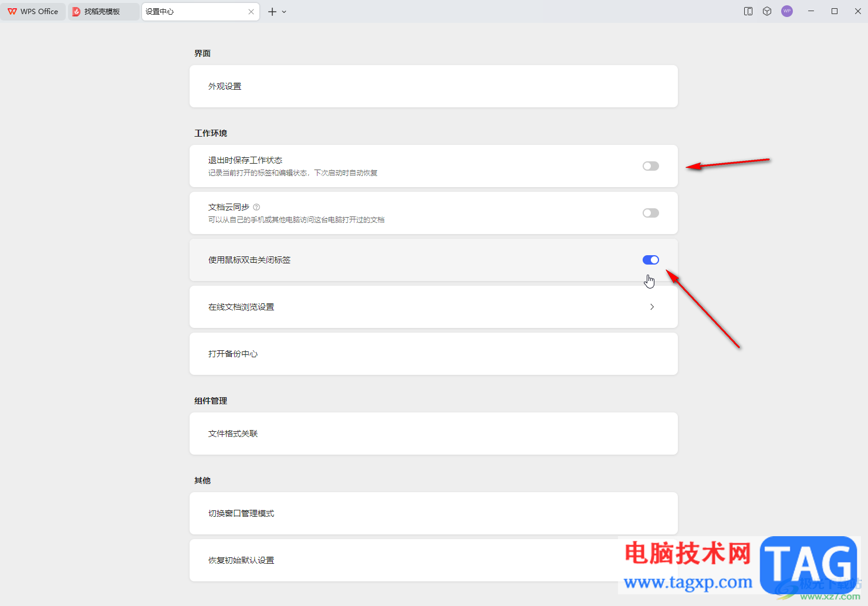Click the 组件管理 section heading
The width and height of the screenshot is (868, 606).
211,401
